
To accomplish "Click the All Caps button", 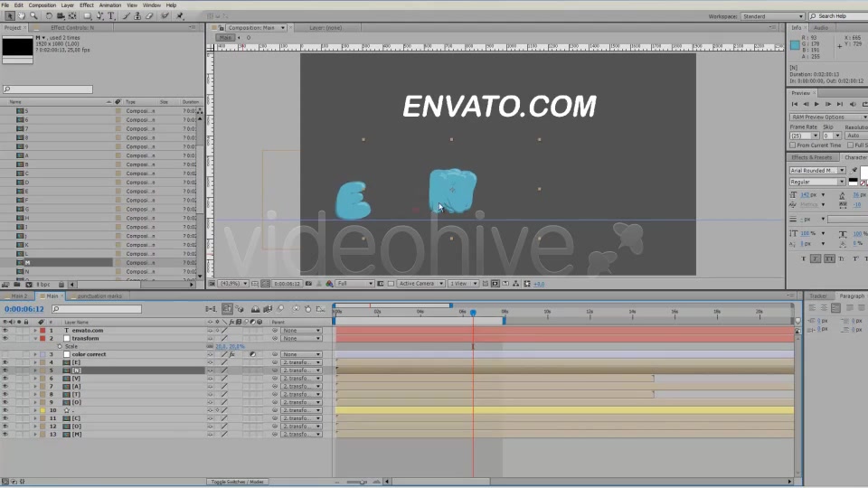I will coord(829,258).
